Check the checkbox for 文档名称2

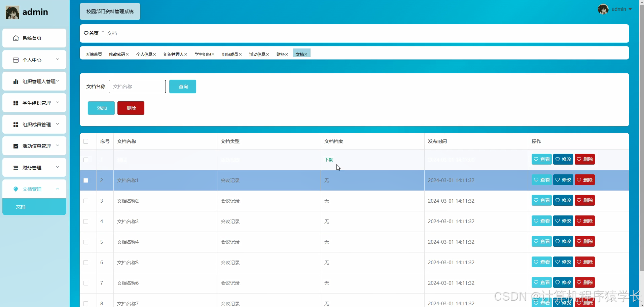click(86, 201)
